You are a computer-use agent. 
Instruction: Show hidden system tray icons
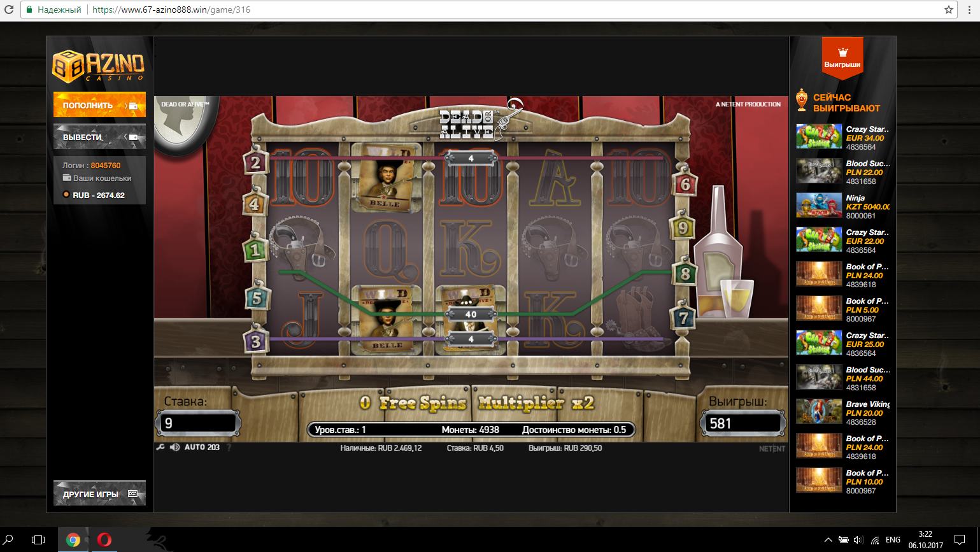point(828,540)
